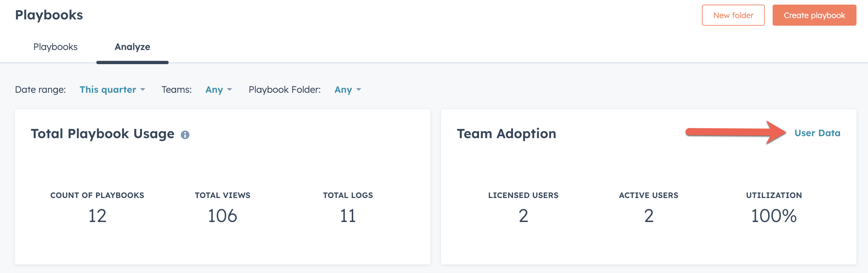Click the Team Adoption card heading
The height and width of the screenshot is (273, 868).
[506, 134]
